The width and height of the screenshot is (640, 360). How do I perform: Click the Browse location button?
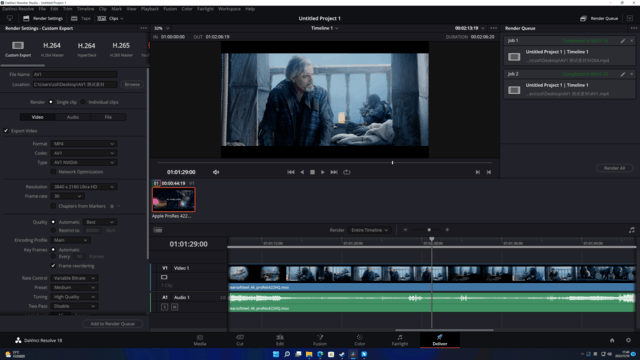pyautogui.click(x=132, y=84)
